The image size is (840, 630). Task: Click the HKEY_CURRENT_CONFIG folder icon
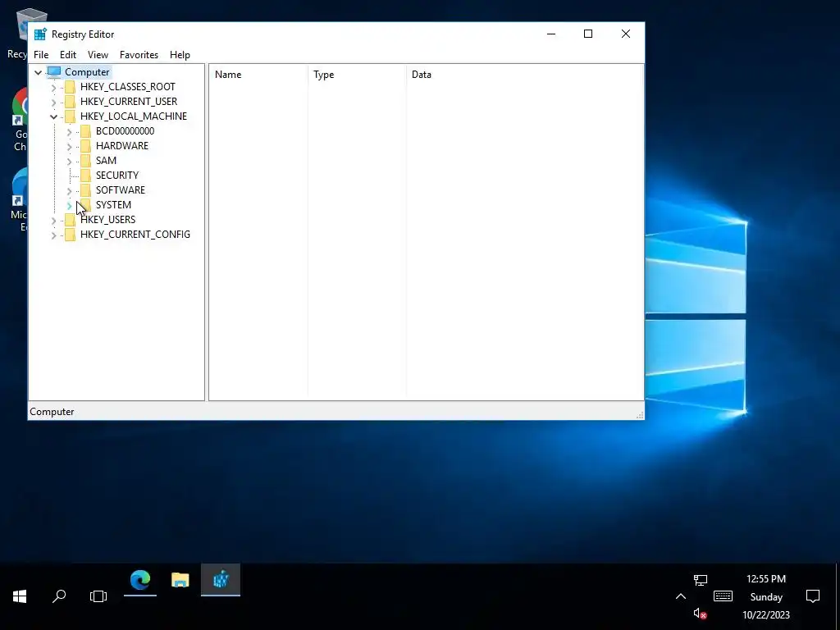(70, 234)
